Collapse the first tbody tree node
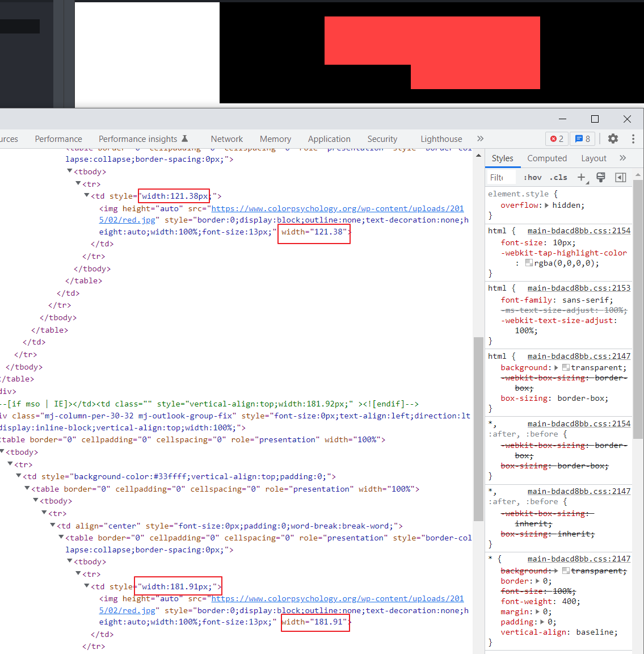The image size is (644, 654). (69, 171)
